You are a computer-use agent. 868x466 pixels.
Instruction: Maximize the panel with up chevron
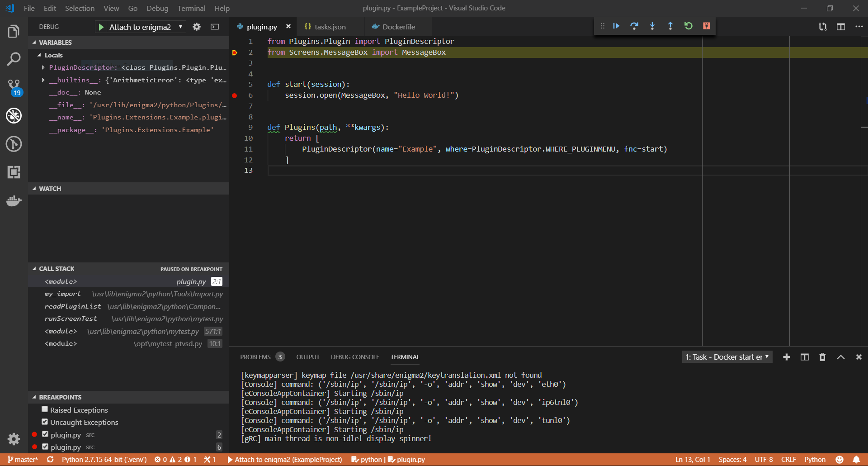pyautogui.click(x=841, y=357)
